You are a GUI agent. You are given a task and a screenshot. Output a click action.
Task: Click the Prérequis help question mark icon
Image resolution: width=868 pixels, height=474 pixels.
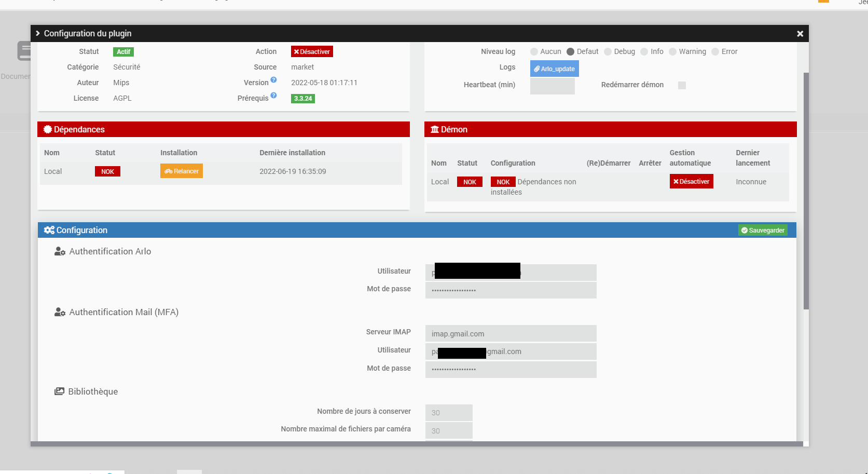[273, 96]
